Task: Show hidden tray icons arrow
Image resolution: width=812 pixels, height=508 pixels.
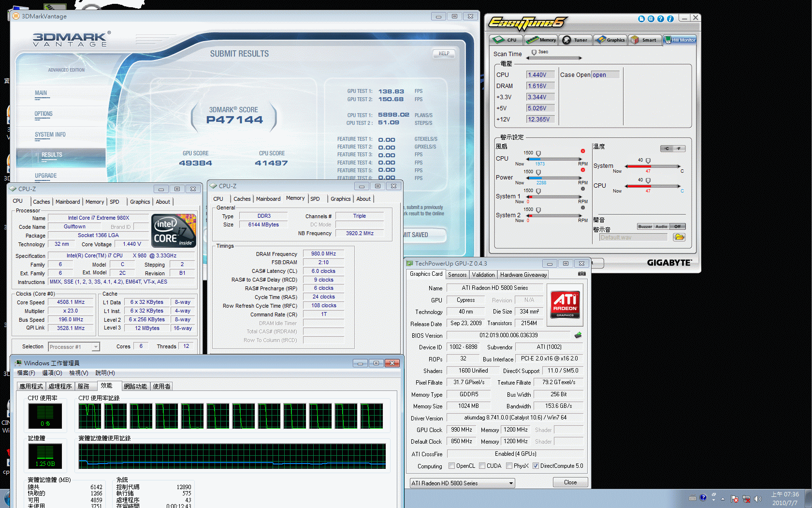Action: (x=723, y=499)
